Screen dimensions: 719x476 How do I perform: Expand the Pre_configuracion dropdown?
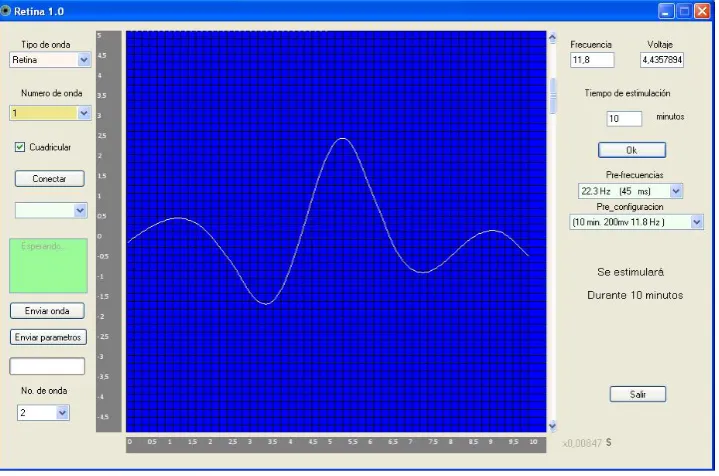pos(636,222)
